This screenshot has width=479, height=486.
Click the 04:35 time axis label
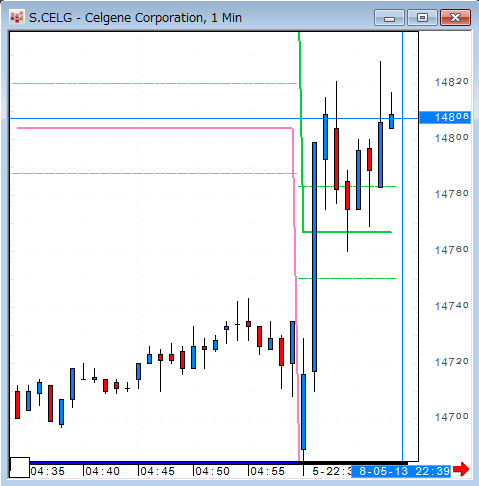47,471
